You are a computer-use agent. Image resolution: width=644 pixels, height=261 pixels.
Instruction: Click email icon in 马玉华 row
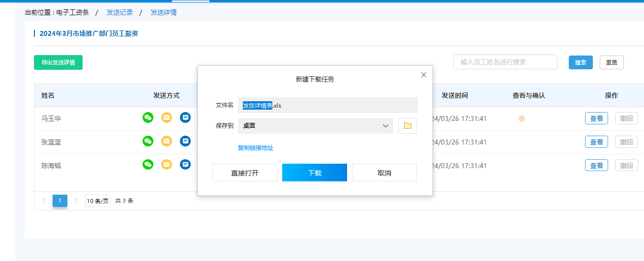pyautogui.click(x=167, y=117)
